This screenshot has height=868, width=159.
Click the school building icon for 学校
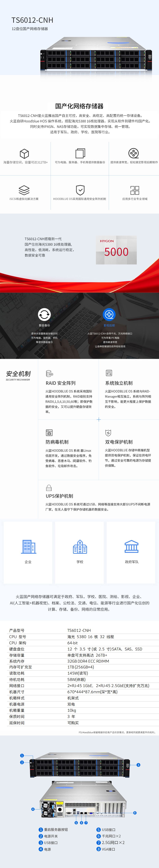click(x=80, y=547)
